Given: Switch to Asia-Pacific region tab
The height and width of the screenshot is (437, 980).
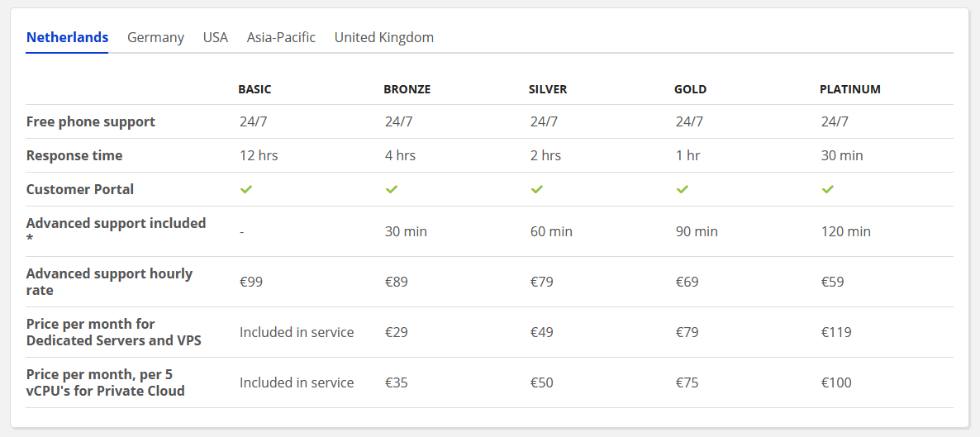Looking at the screenshot, I should [x=281, y=37].
